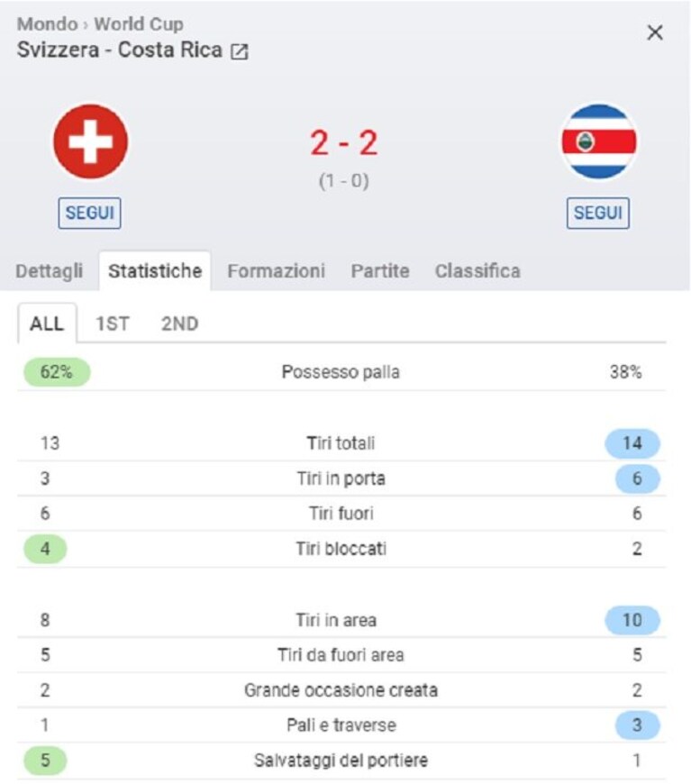This screenshot has height=784, width=691.
Task: Click the 62% possession badge
Action: [x=57, y=372]
